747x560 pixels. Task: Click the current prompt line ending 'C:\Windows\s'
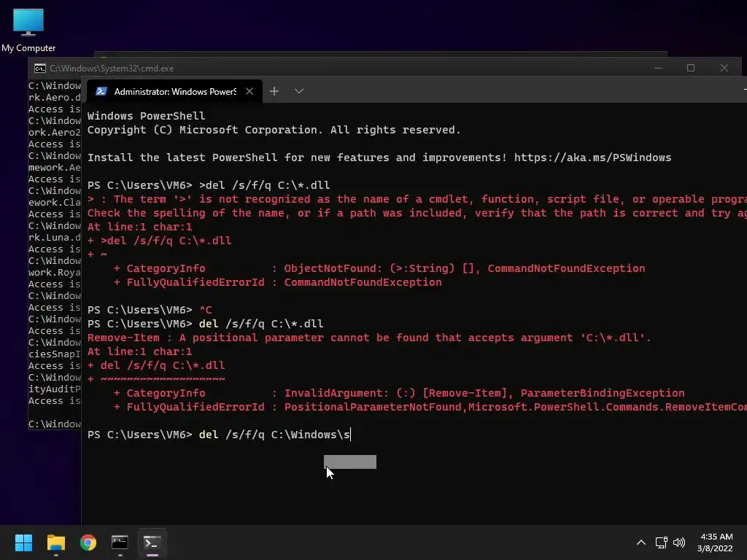[219, 435]
